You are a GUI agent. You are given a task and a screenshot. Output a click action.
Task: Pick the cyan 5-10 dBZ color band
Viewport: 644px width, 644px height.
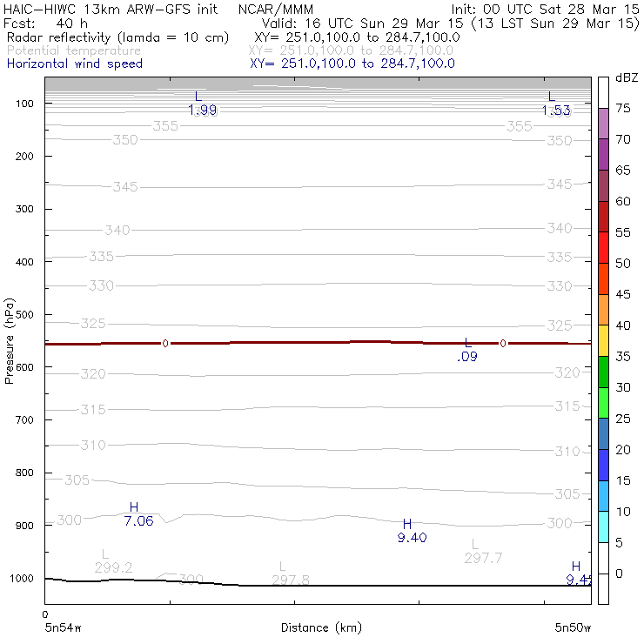coord(603,527)
